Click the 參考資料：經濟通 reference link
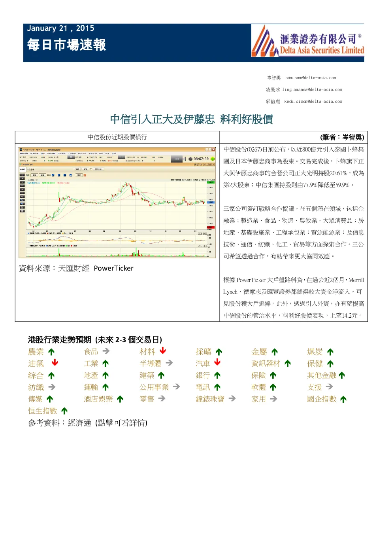The height and width of the screenshot is (555, 392). tap(88, 423)
